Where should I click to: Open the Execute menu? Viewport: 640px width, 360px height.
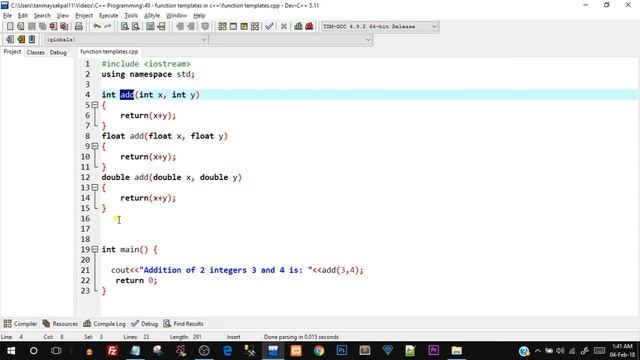point(109,16)
